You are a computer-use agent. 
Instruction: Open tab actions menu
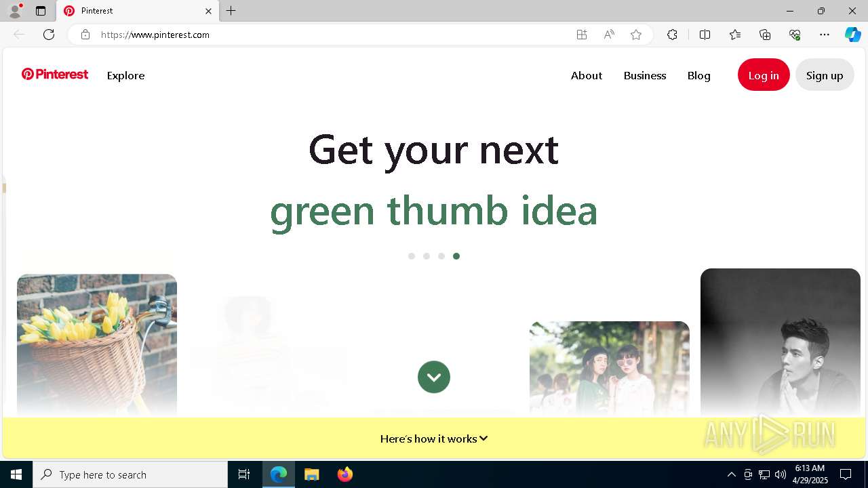point(41,11)
